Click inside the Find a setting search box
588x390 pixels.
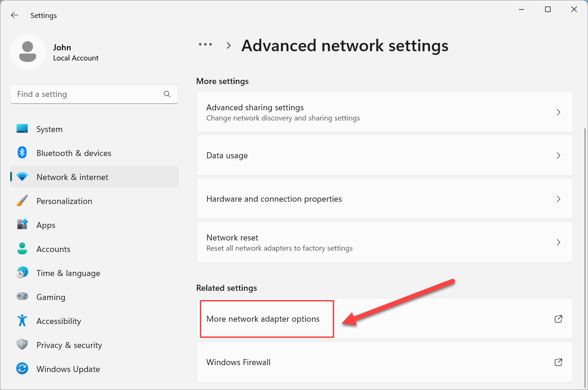click(83, 94)
